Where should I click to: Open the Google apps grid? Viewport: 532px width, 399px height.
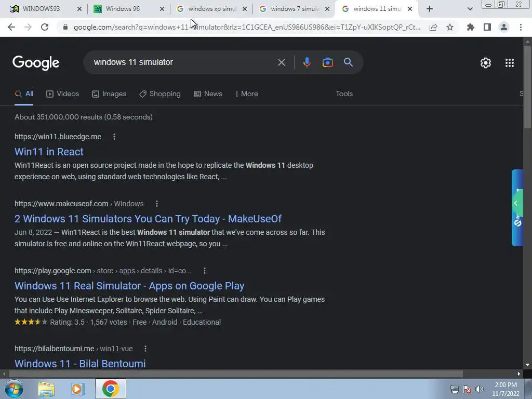point(509,63)
